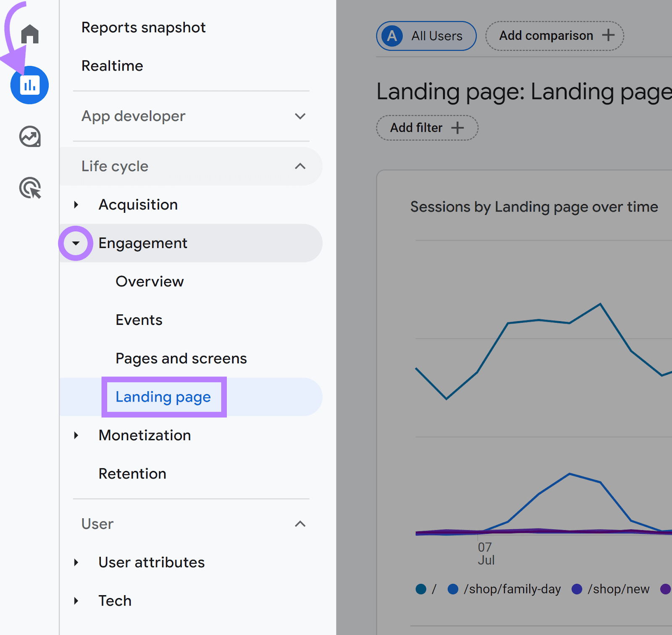
Task: Open the Add comparison dialog
Action: point(554,36)
